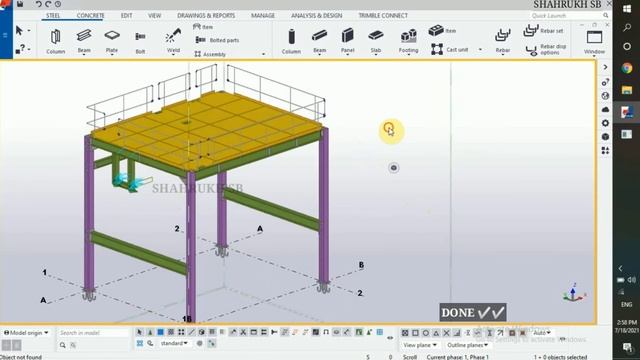Choose the Bolt tool in ribbon
Viewport: 640px width, 360px height.
140,41
